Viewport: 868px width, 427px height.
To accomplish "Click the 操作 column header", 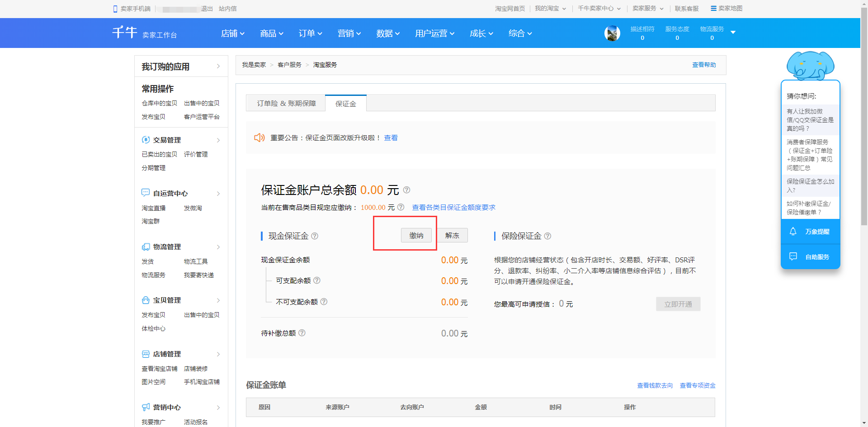I will [x=630, y=407].
